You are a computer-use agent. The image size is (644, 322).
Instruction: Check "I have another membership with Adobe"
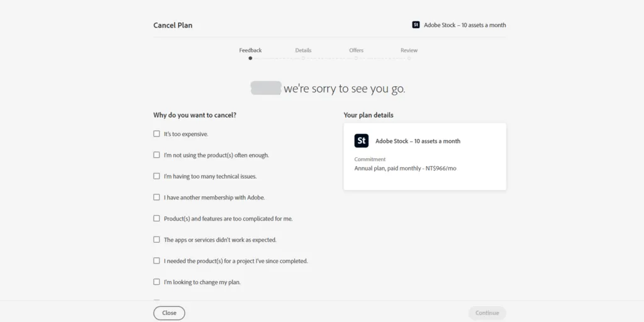click(x=157, y=197)
